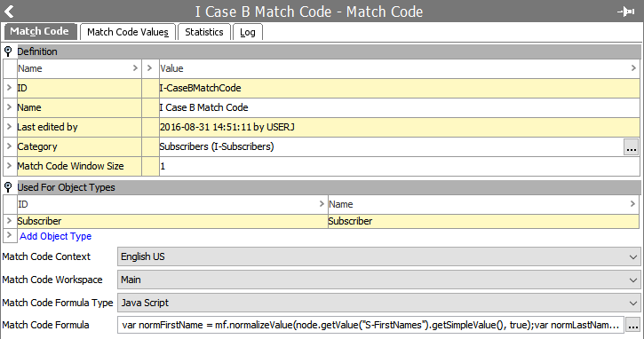Click the Subscriber row arrow marker
This screenshot has width=644, height=339.
9,221
